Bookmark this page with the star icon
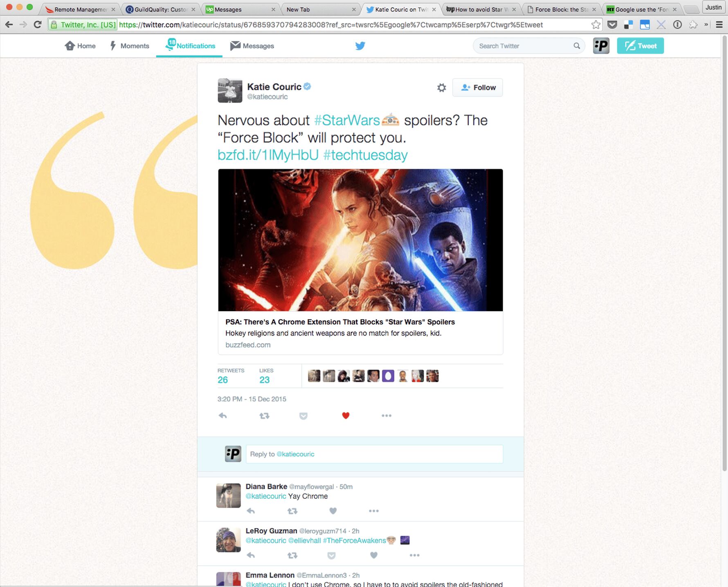 pos(595,25)
